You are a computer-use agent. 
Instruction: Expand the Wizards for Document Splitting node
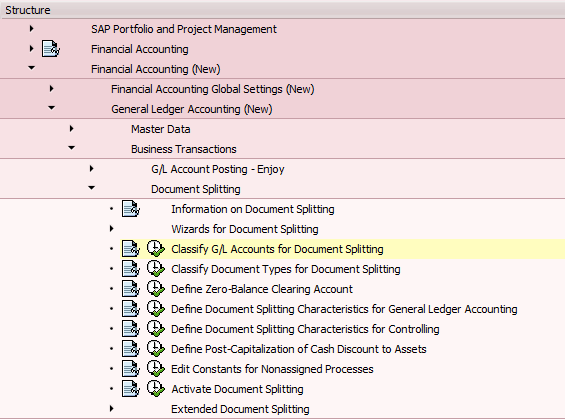(x=111, y=228)
